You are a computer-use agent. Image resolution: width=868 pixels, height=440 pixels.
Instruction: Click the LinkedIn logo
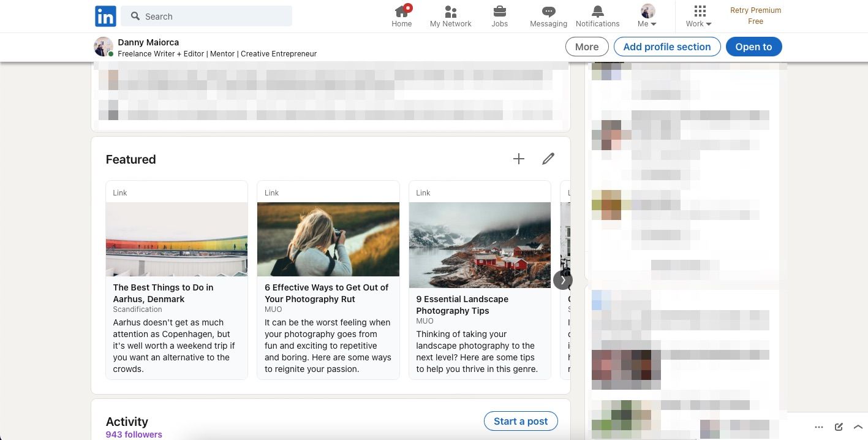point(105,16)
